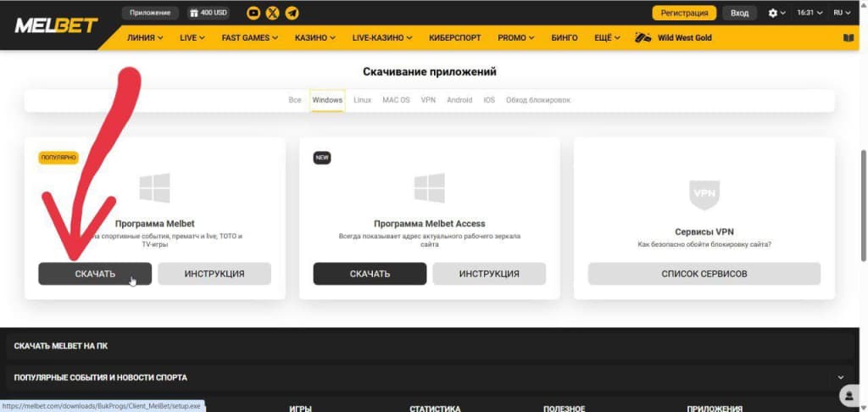868x412 pixels.
Task: Select the Обход блокировок tab
Action: pos(538,100)
